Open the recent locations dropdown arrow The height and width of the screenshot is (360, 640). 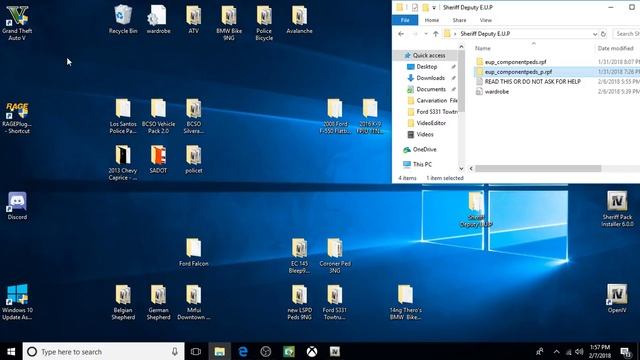click(x=426, y=34)
